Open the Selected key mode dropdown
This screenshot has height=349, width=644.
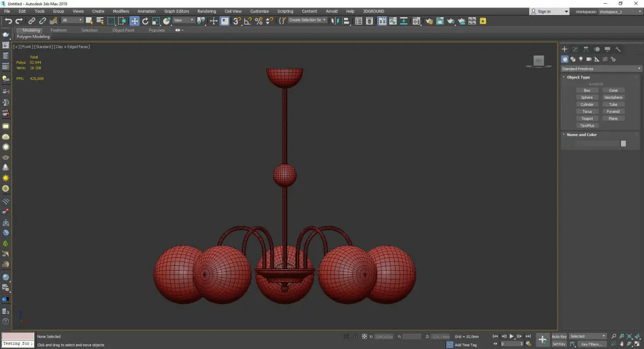pyautogui.click(x=588, y=336)
